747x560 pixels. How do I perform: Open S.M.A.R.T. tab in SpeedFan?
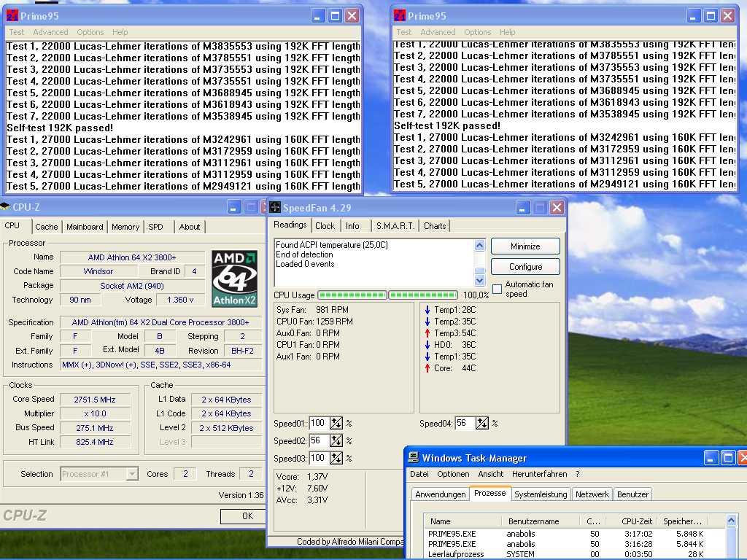(x=395, y=226)
